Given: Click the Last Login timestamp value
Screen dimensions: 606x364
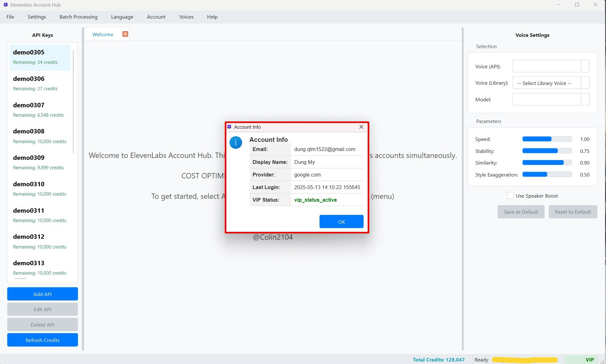Looking at the screenshot, I should click(x=327, y=187).
